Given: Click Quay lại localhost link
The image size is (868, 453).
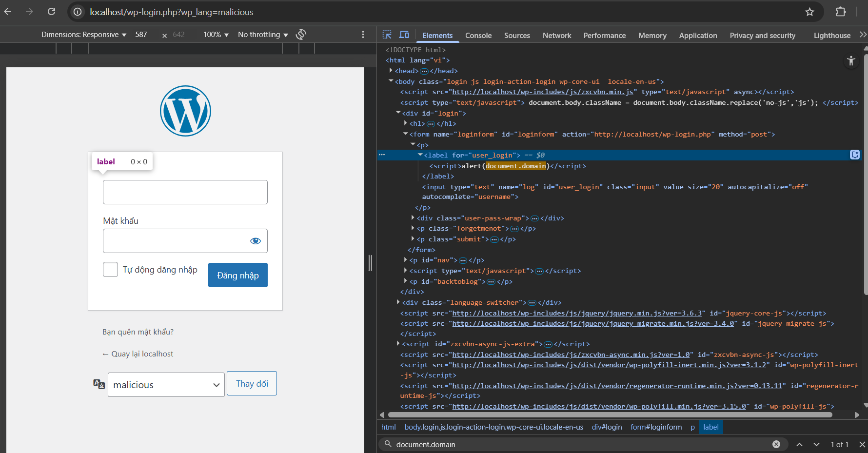Looking at the screenshot, I should coord(138,354).
